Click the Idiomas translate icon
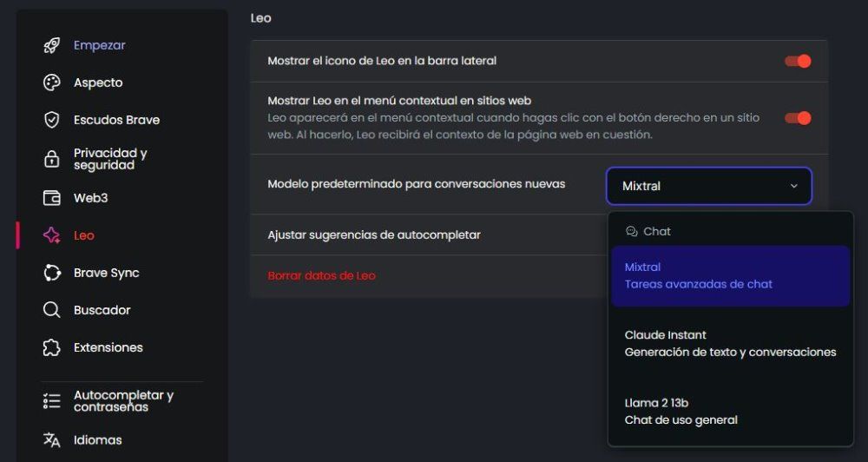This screenshot has height=462, width=868. pos(52,440)
